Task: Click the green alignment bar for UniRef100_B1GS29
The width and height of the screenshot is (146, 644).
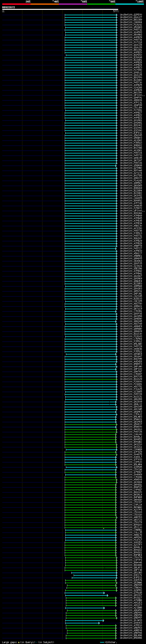Action: [91, 379]
